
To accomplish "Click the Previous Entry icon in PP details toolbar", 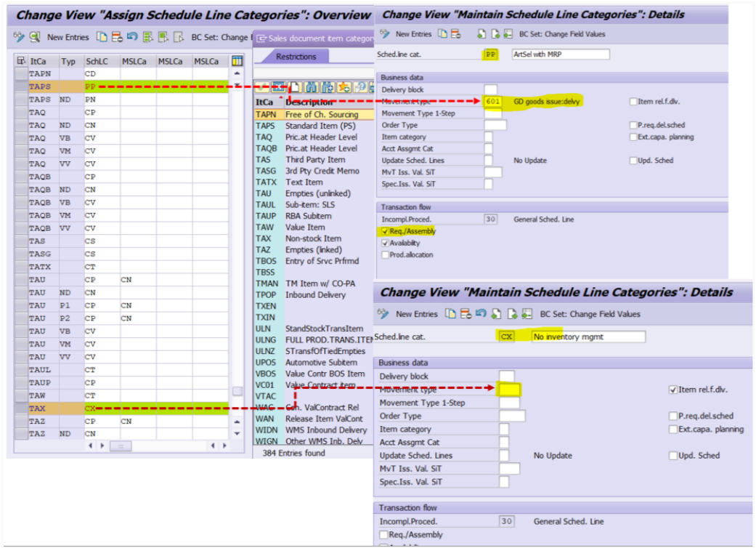I will pos(481,34).
